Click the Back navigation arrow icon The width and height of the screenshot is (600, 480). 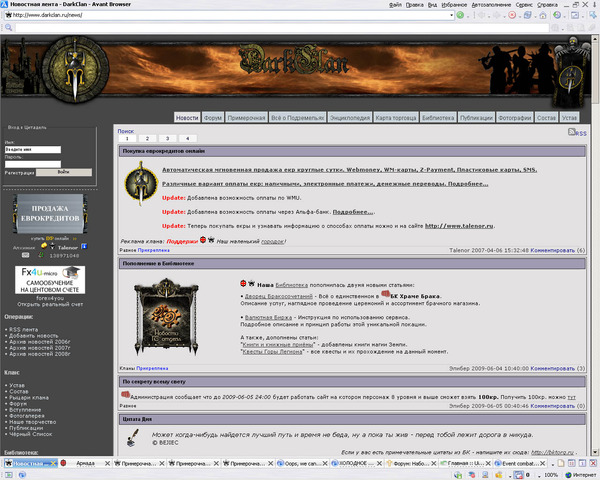[481, 15]
